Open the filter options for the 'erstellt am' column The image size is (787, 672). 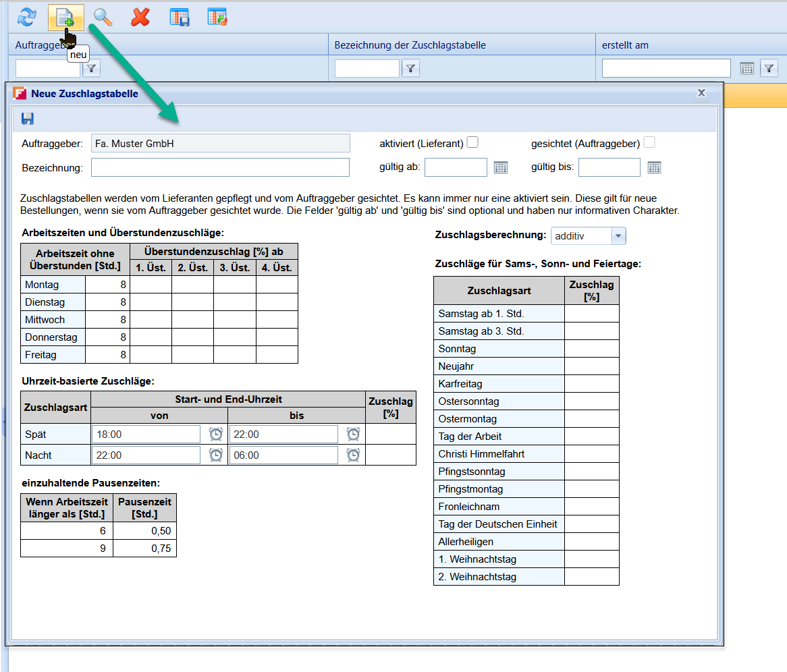pyautogui.click(x=769, y=68)
